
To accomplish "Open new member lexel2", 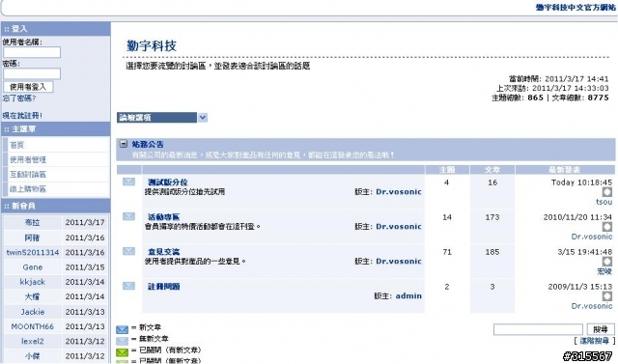I will (x=32, y=341).
